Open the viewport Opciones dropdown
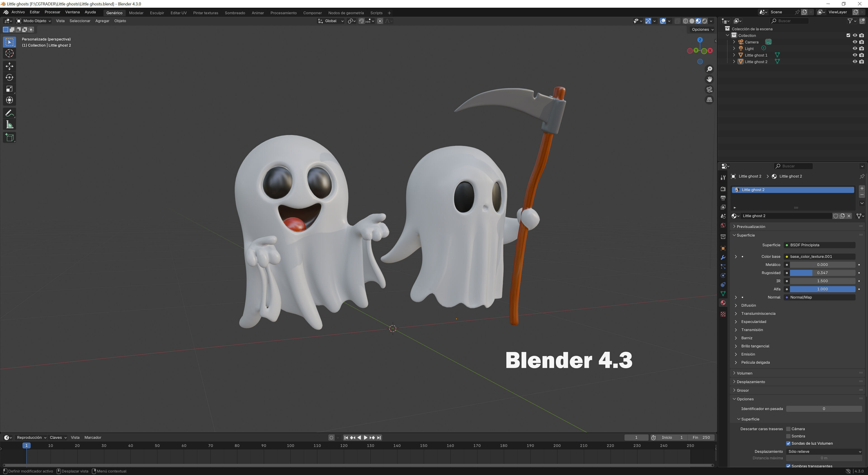Image resolution: width=868 pixels, height=475 pixels. tap(702, 29)
